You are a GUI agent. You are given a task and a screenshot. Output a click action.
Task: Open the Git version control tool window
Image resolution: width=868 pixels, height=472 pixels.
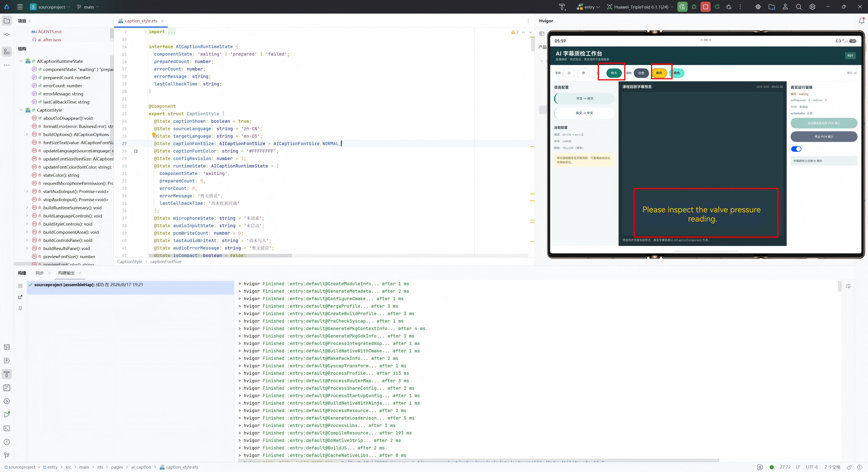click(7, 455)
